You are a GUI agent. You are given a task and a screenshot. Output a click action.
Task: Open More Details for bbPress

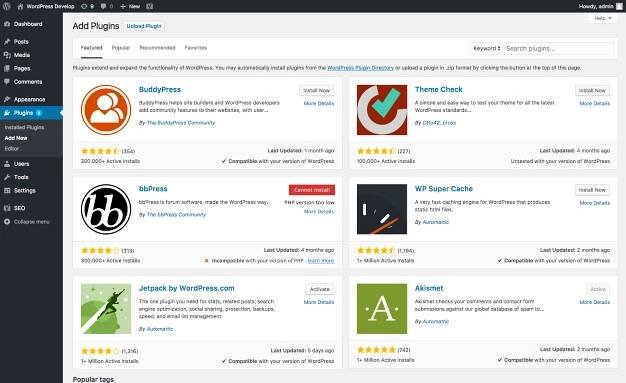coord(319,212)
